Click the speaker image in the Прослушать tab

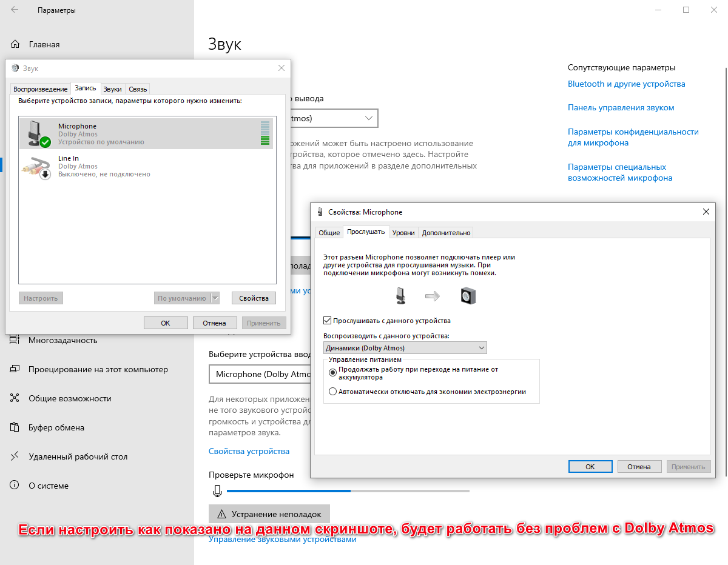pyautogui.click(x=468, y=296)
